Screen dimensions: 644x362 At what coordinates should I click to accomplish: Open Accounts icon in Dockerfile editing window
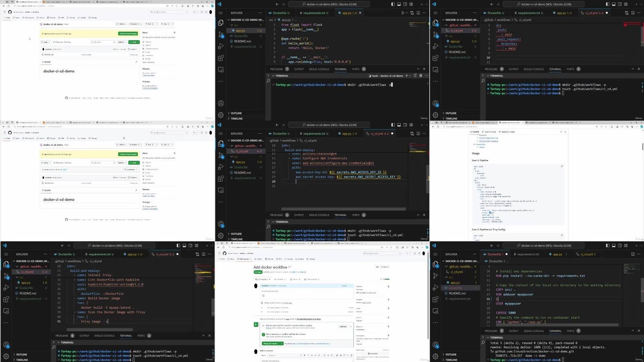point(436,345)
